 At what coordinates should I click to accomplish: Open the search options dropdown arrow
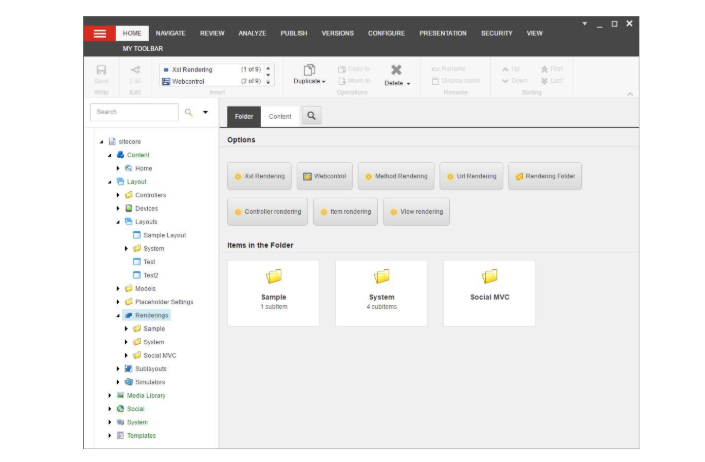point(205,112)
